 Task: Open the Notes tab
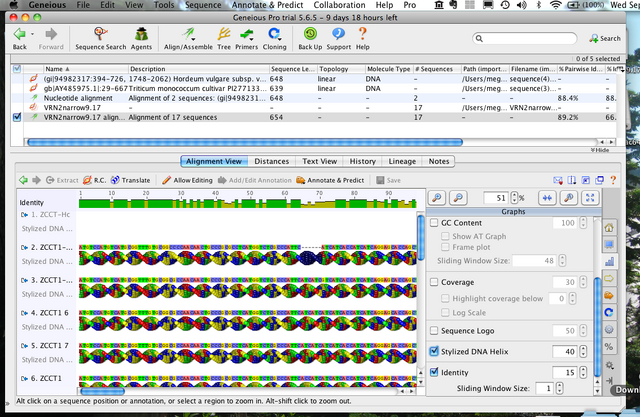pyautogui.click(x=439, y=161)
